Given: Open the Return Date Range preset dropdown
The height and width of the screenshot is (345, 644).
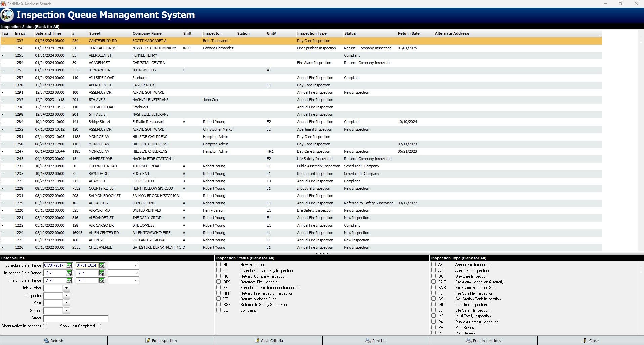Looking at the screenshot, I should coord(123,280).
